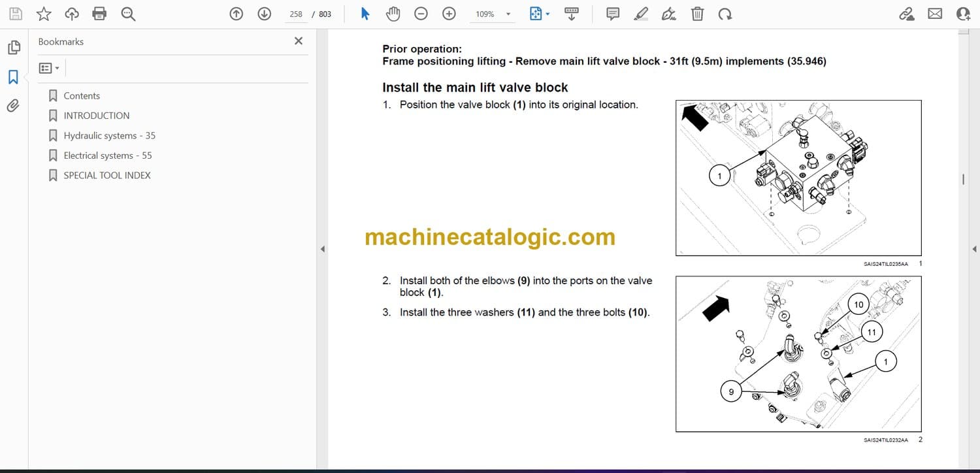Close the Bookmarks panel

[299, 41]
